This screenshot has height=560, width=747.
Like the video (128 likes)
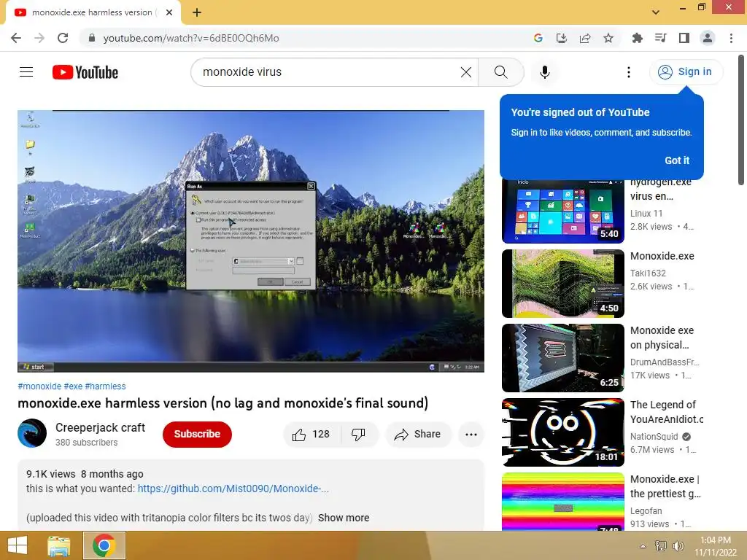click(x=312, y=435)
